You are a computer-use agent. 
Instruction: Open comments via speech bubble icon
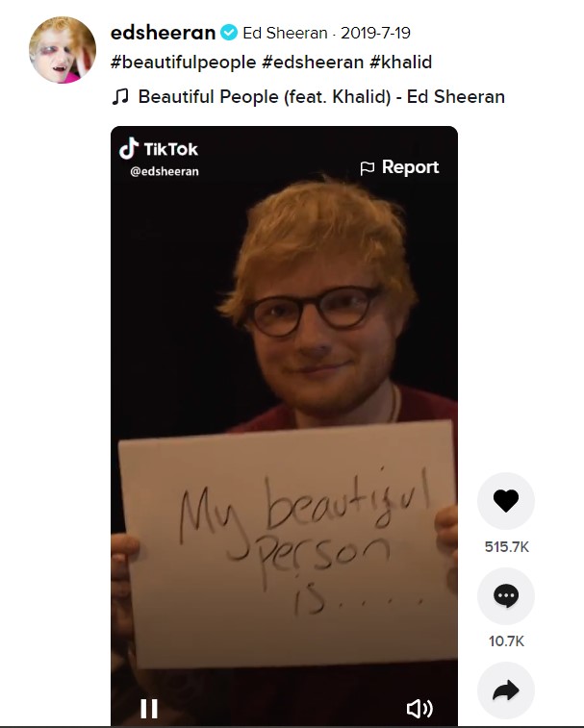point(506,596)
